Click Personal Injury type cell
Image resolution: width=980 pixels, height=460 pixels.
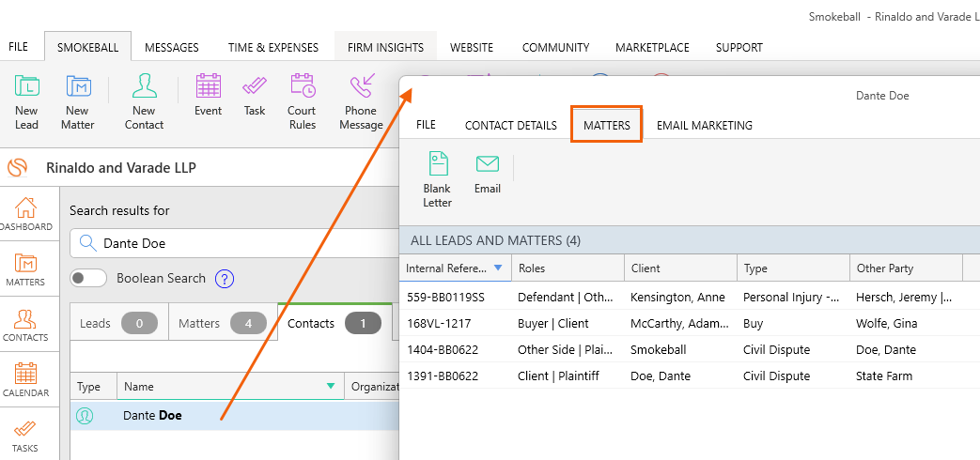791,297
